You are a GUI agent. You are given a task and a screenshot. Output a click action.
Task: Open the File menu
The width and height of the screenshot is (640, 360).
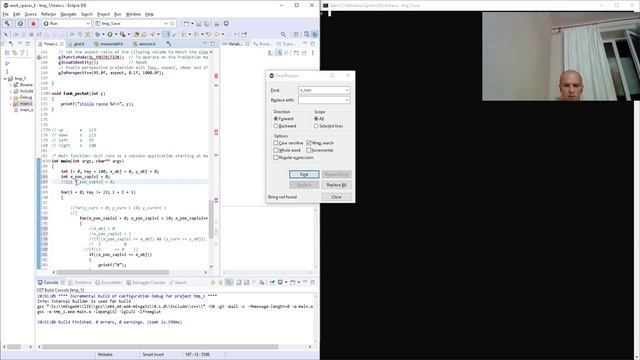pos(6,14)
